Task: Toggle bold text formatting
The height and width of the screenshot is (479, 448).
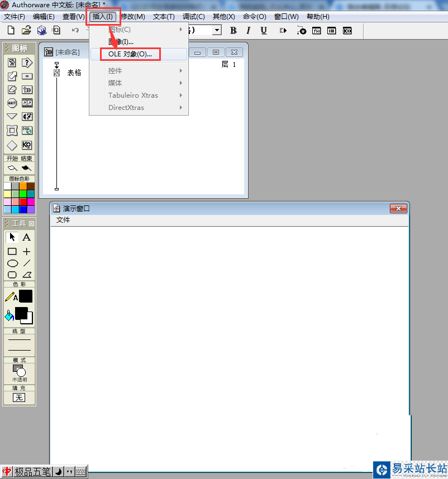Action: [233, 31]
